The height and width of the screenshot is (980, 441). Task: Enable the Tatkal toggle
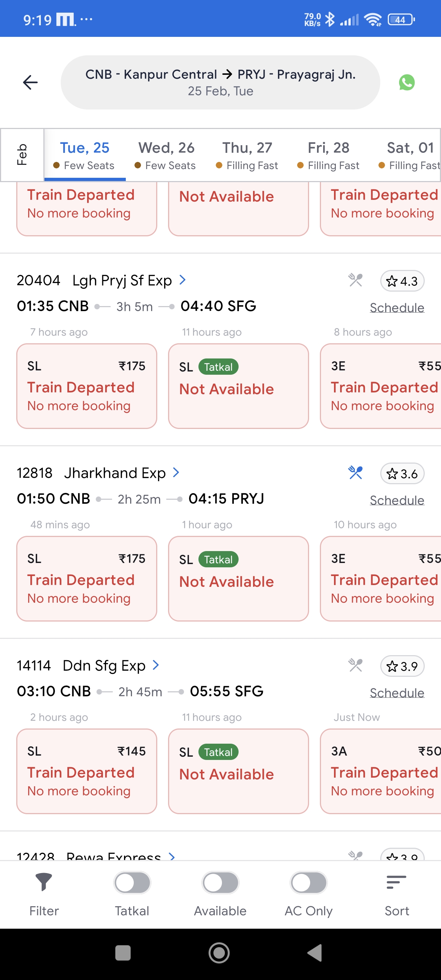132,882
